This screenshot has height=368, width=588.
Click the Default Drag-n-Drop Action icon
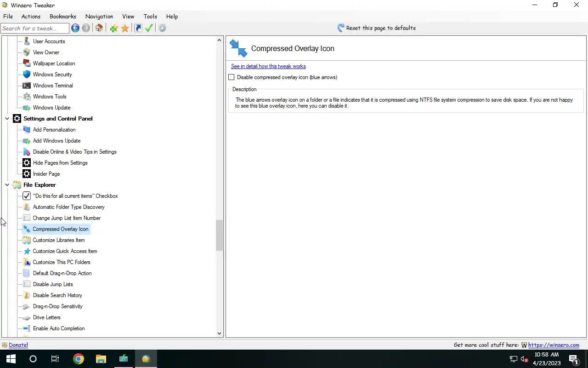click(27, 273)
